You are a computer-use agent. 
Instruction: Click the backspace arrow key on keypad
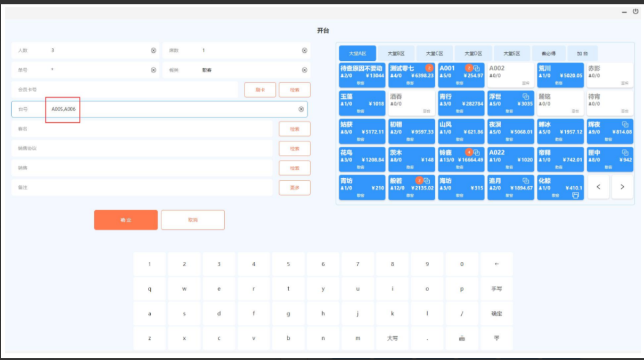coord(496,264)
